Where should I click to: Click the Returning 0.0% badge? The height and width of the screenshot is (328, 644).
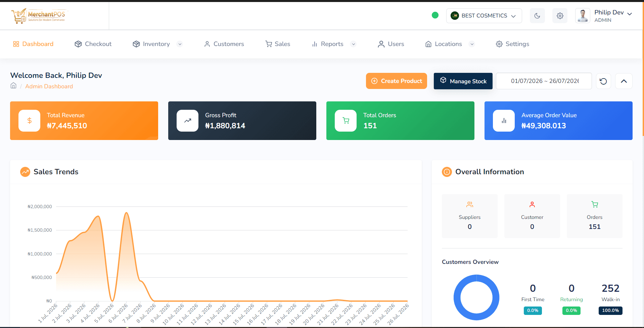click(x=571, y=311)
